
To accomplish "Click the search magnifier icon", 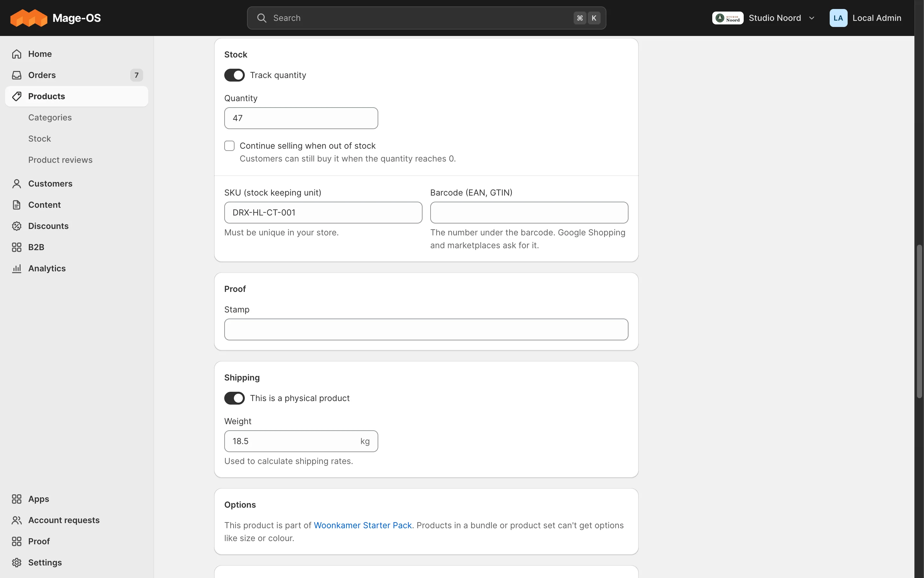I will (261, 18).
